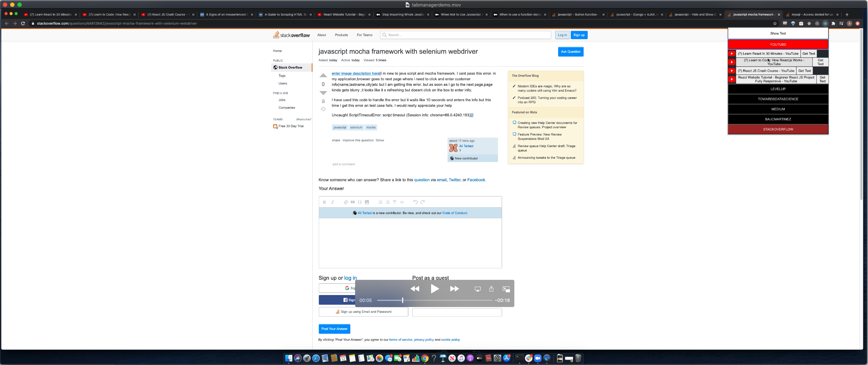Bookmark the question
The image size is (868, 365).
coord(323,101)
